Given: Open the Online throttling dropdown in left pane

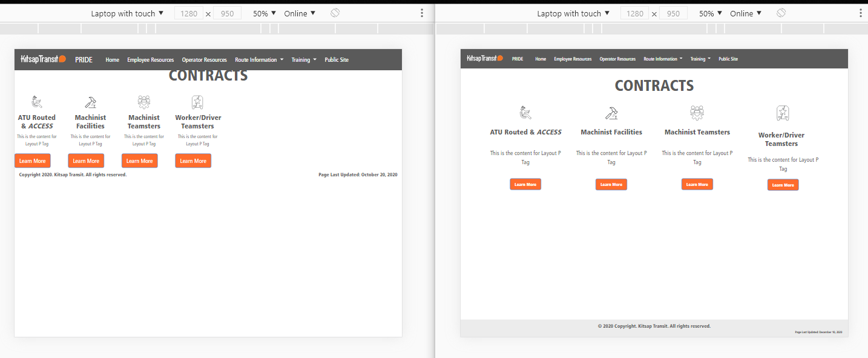Looking at the screenshot, I should (300, 13).
